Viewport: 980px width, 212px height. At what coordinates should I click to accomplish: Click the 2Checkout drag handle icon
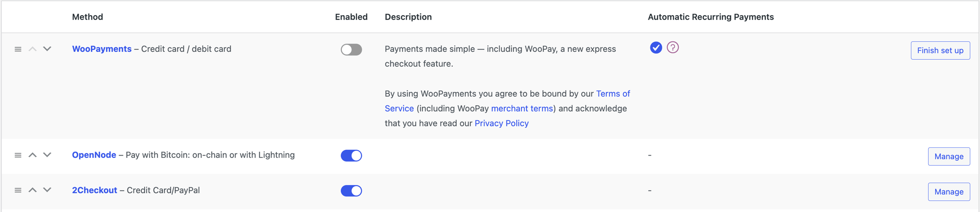[18, 190]
